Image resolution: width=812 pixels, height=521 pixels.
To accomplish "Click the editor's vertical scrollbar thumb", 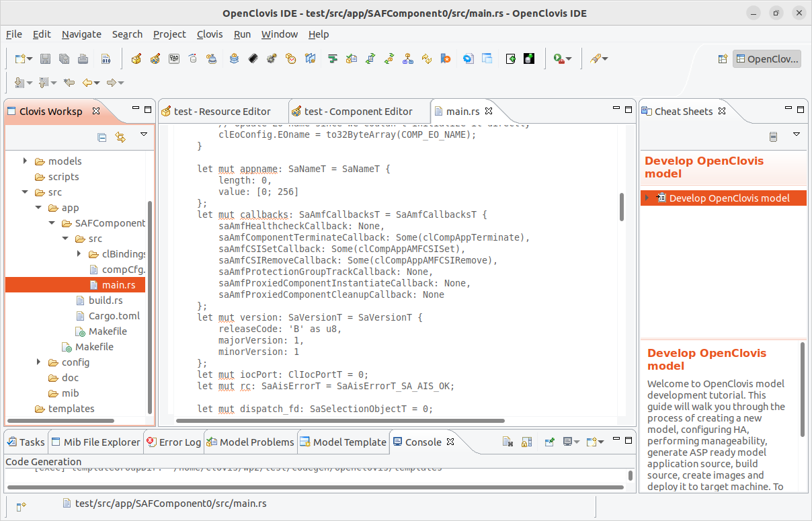I will click(x=622, y=207).
